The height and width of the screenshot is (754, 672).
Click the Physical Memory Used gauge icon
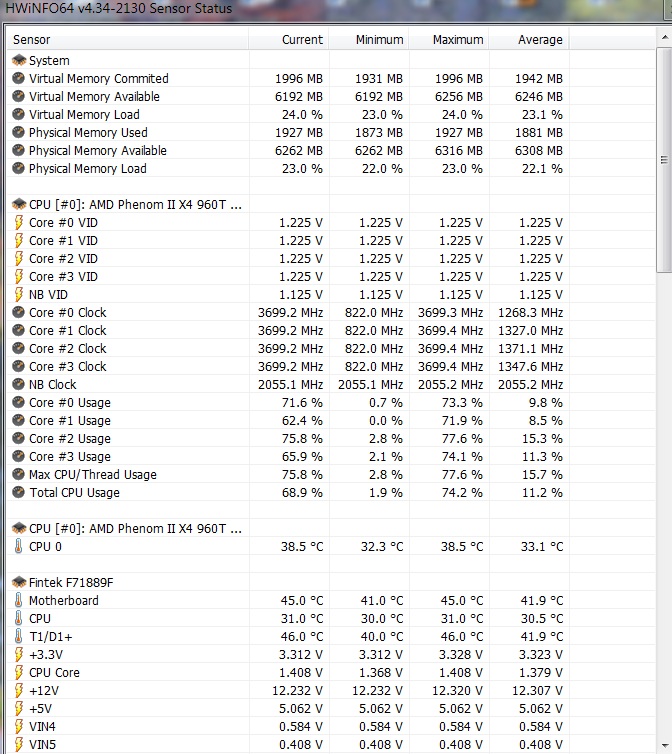[18, 132]
